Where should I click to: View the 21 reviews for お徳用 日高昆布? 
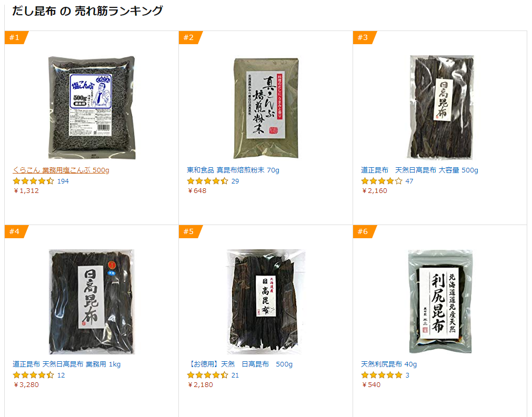pos(235,375)
